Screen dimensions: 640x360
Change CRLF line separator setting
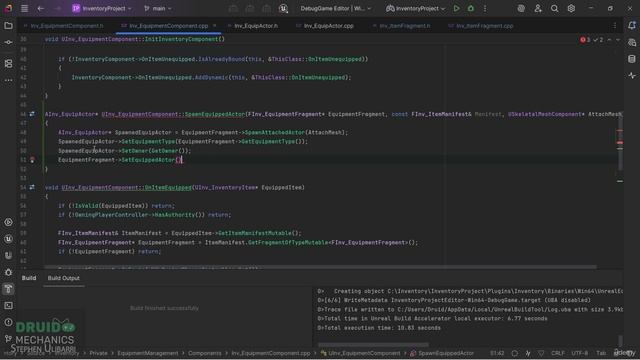558,353
